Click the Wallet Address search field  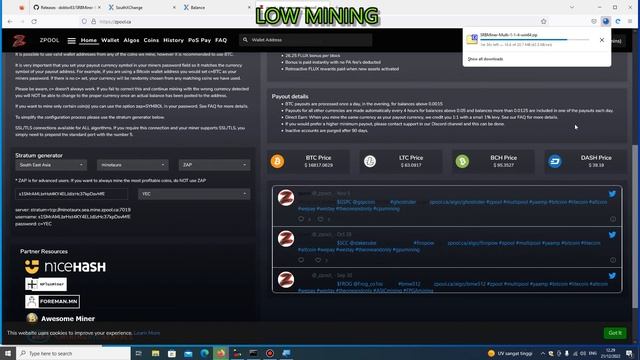click(x=305, y=40)
